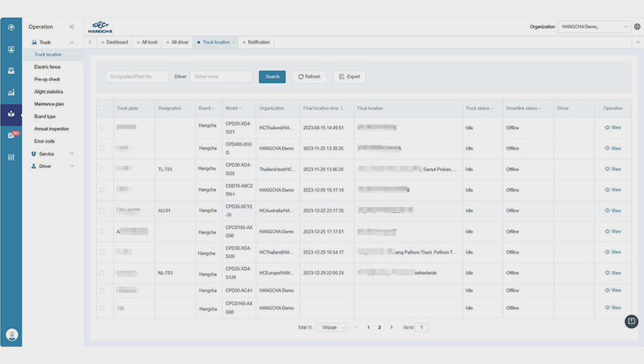Check the AU-01 row checkbox

[x=102, y=211]
